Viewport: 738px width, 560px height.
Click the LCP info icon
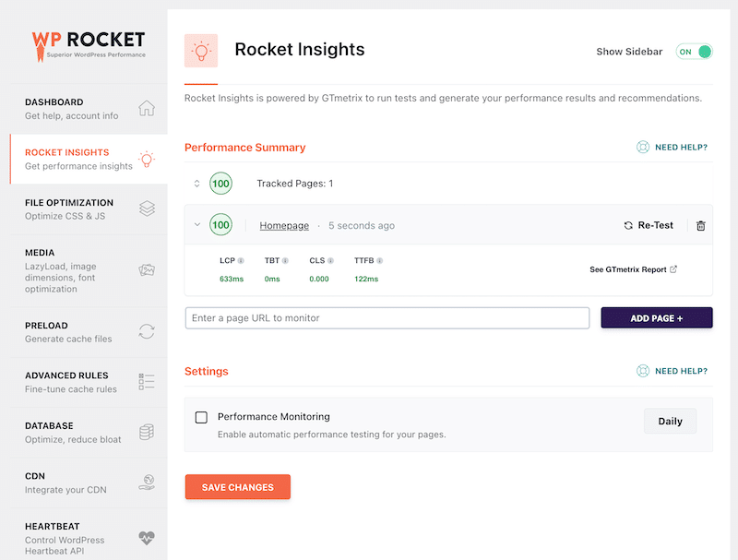coord(241,261)
